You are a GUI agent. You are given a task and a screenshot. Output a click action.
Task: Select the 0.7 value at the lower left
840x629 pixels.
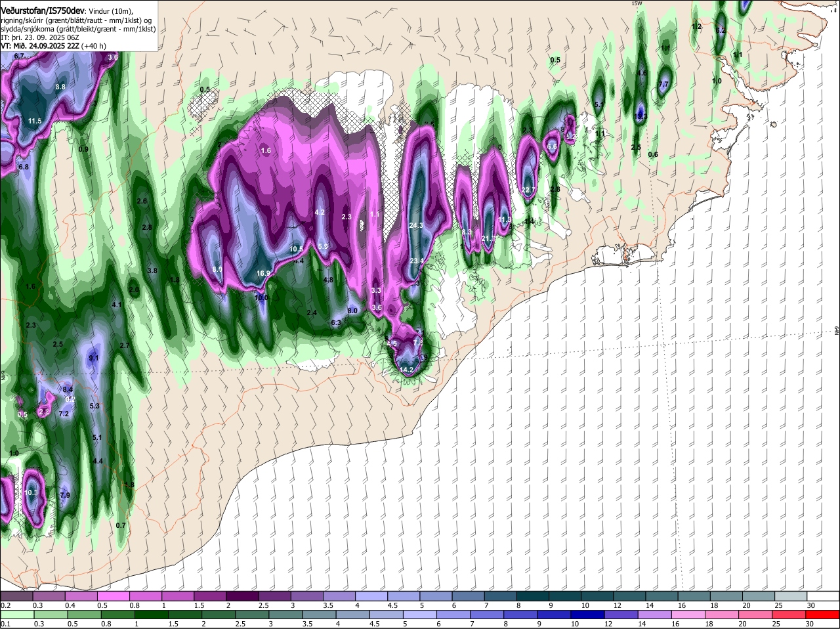coord(121,525)
